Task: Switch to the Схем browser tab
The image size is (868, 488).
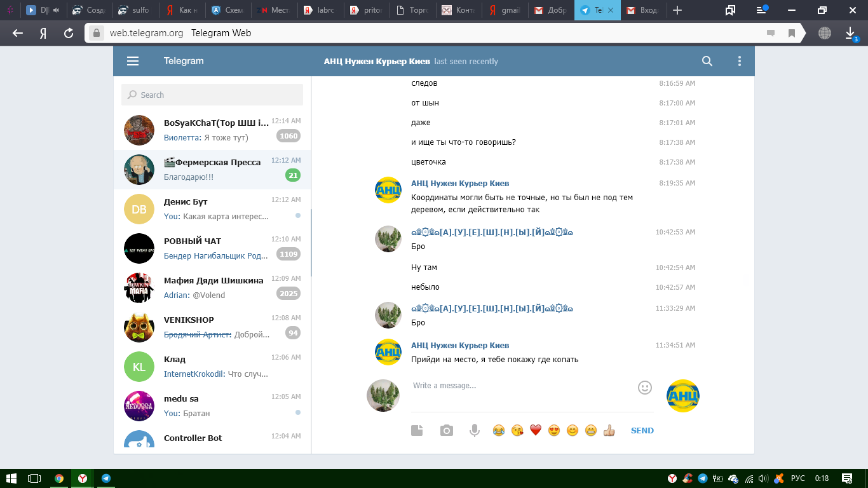Action: point(227,10)
